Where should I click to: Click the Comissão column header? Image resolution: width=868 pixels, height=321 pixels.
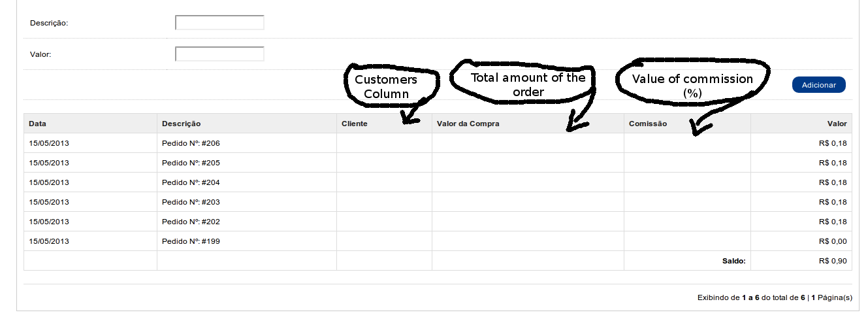687,124
